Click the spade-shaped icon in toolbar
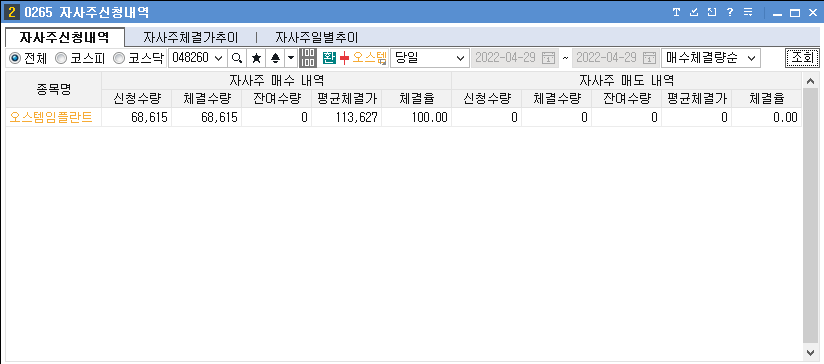Image resolution: width=824 pixels, height=364 pixels. (x=274, y=58)
